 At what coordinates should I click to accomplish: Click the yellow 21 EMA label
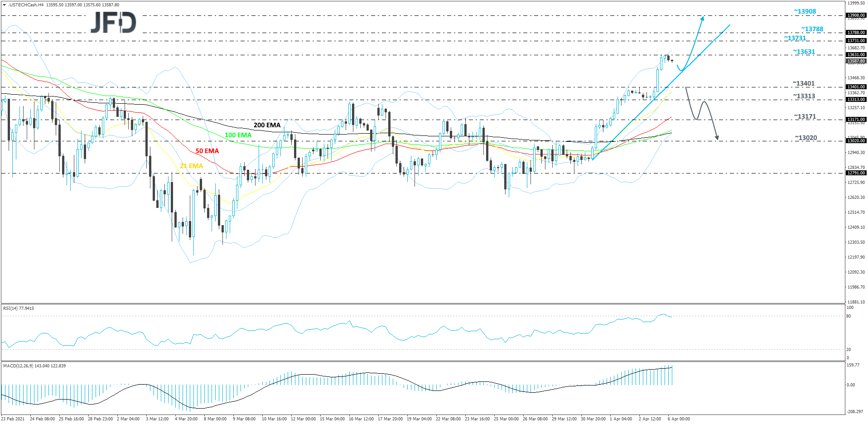(191, 166)
